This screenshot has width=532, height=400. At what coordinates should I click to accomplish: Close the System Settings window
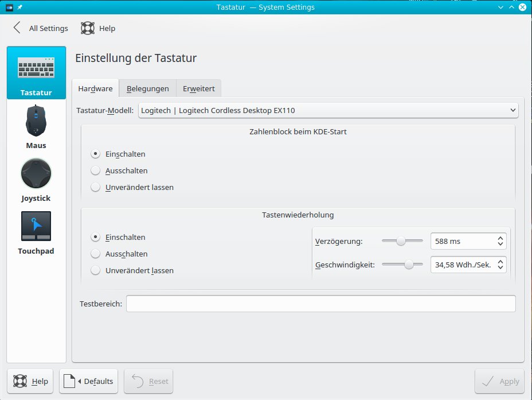coord(522,7)
